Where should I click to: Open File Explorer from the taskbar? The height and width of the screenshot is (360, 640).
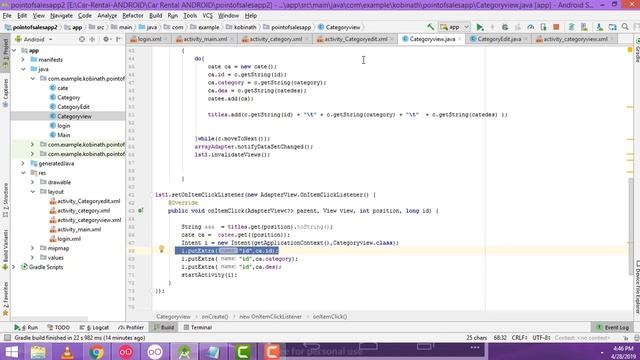point(38,352)
